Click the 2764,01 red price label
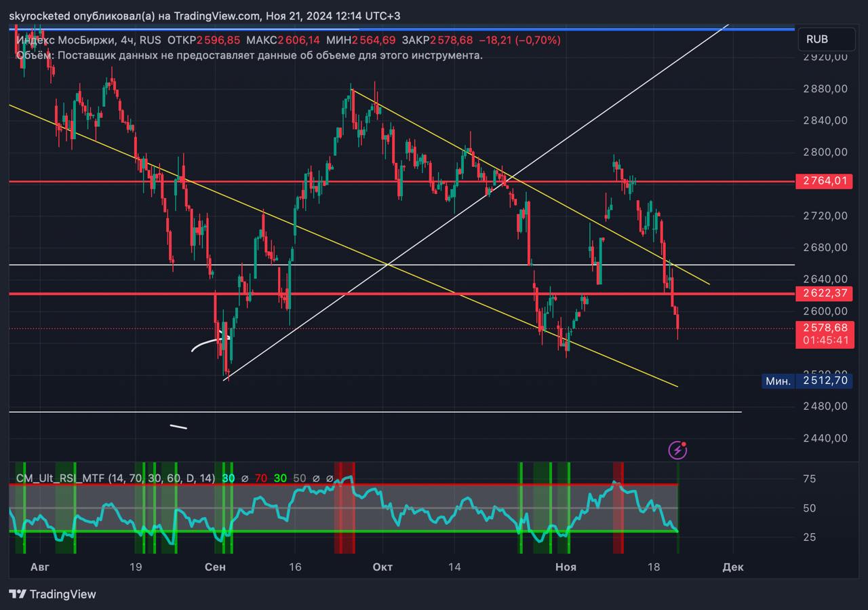Image resolution: width=868 pixels, height=610 pixels. [824, 180]
